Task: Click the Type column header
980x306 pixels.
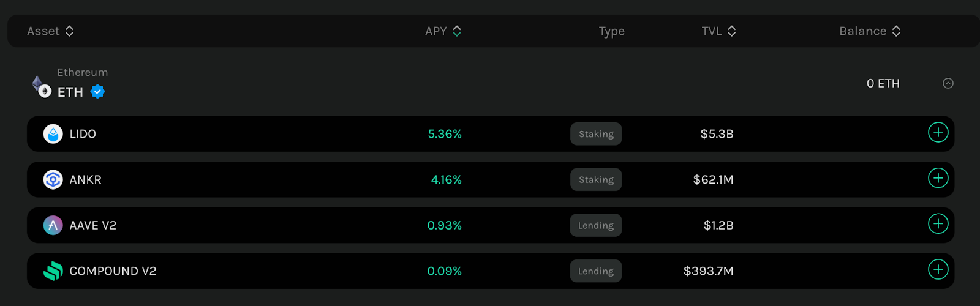Action: [612, 31]
